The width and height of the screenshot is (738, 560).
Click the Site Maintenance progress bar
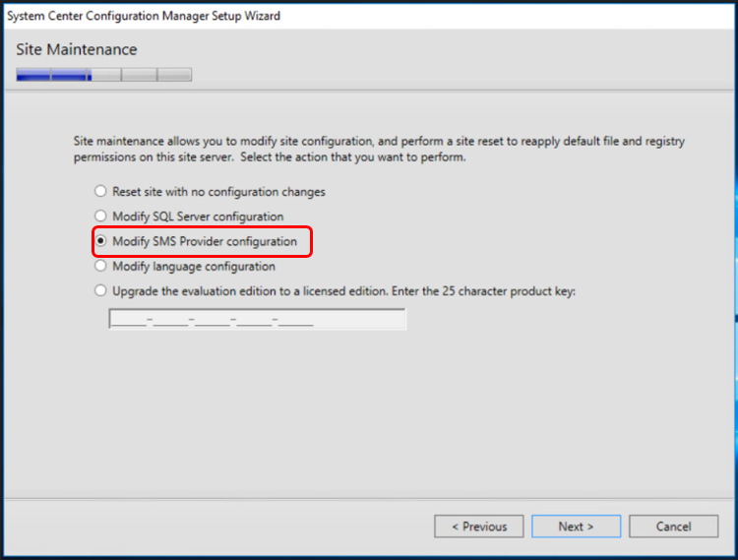pos(103,75)
